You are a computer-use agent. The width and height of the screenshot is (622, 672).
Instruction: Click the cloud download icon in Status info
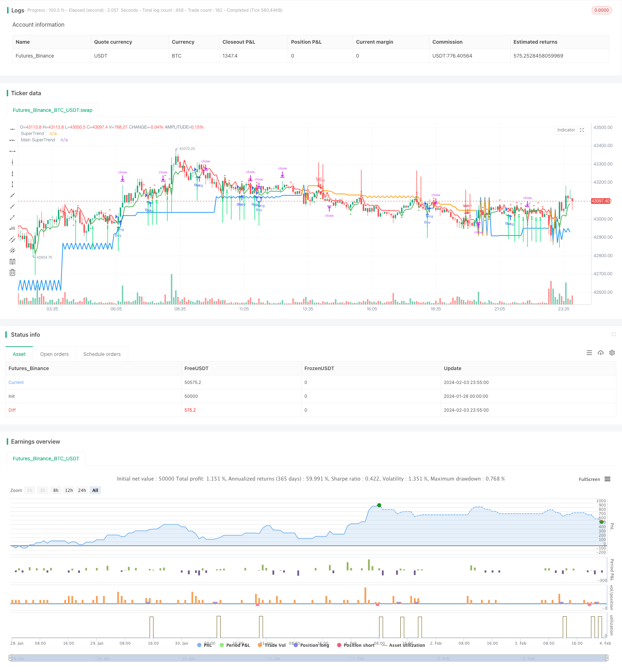601,353
